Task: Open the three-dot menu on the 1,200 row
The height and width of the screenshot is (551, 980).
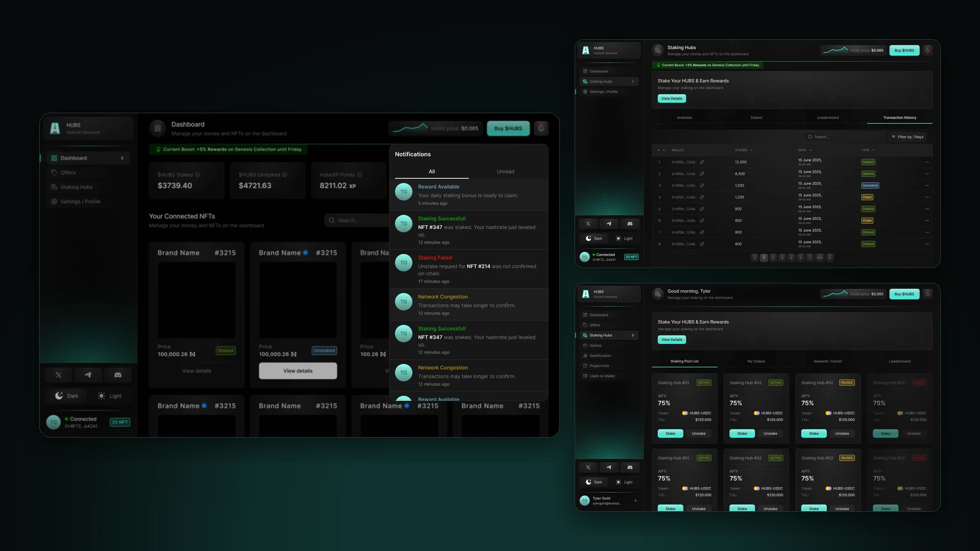Action: (927, 197)
